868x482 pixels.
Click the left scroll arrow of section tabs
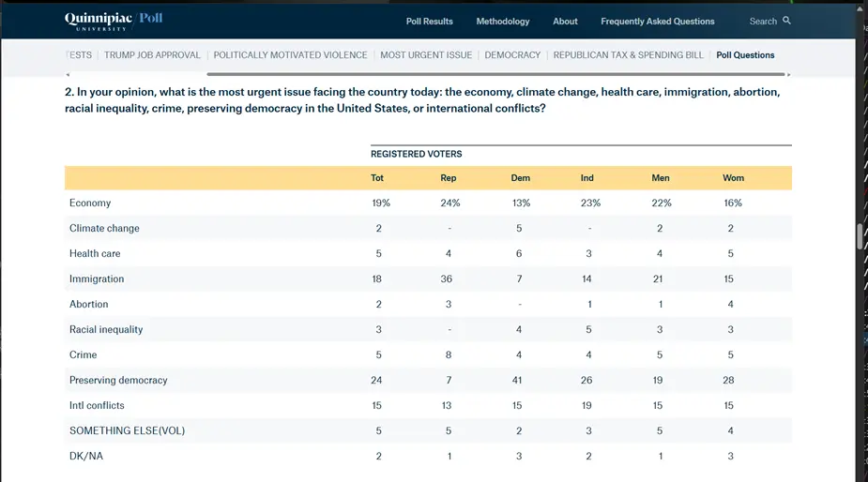[x=69, y=74]
